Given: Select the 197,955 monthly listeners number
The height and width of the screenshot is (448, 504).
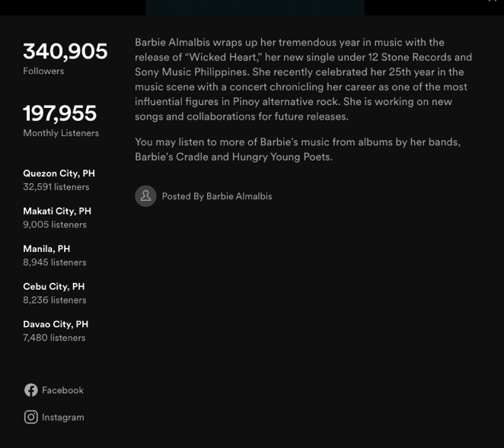Looking at the screenshot, I should tap(60, 113).
